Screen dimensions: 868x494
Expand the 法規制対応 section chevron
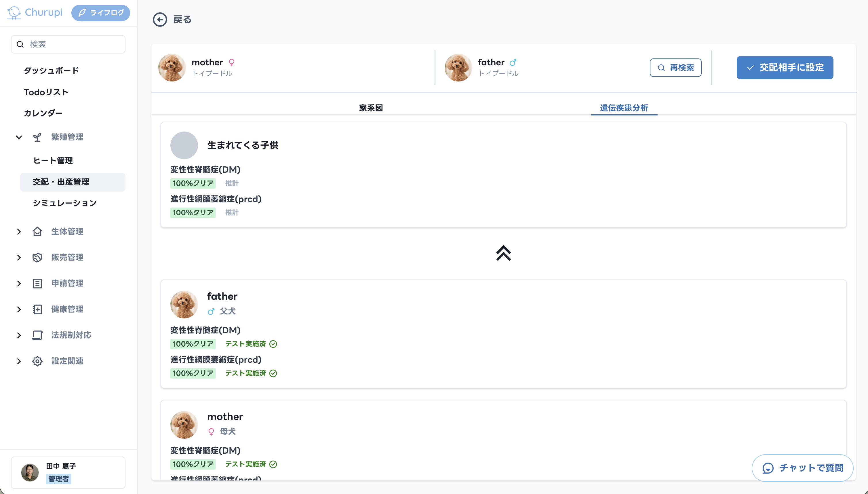coord(19,335)
